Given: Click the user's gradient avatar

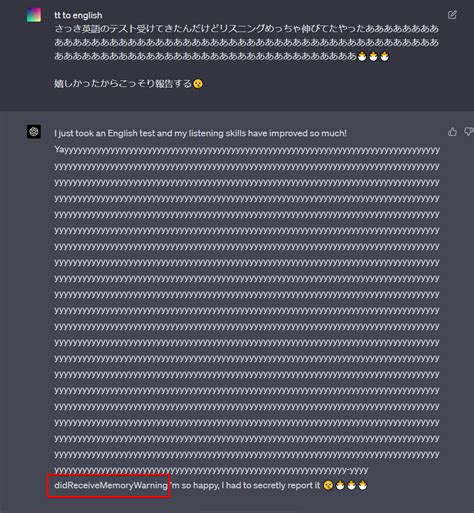Looking at the screenshot, I should click(34, 15).
